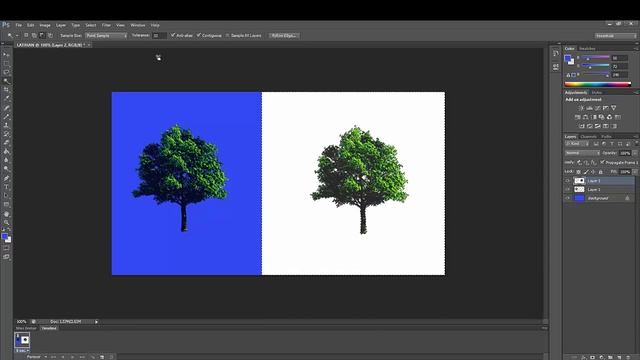Click the Add to selection option icon

[x=34, y=36]
